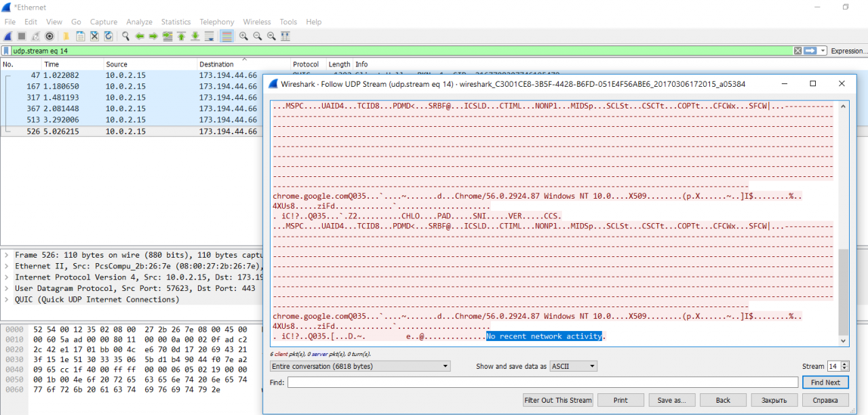This screenshot has width=868, height=415.
Task: Click the Filter Out This Stream button
Action: pos(558,400)
